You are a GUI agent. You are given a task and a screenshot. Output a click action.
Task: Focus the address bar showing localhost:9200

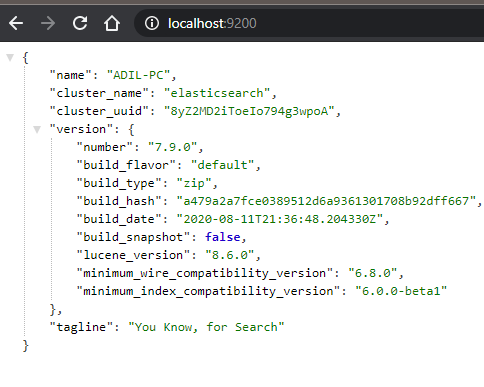pos(309,23)
